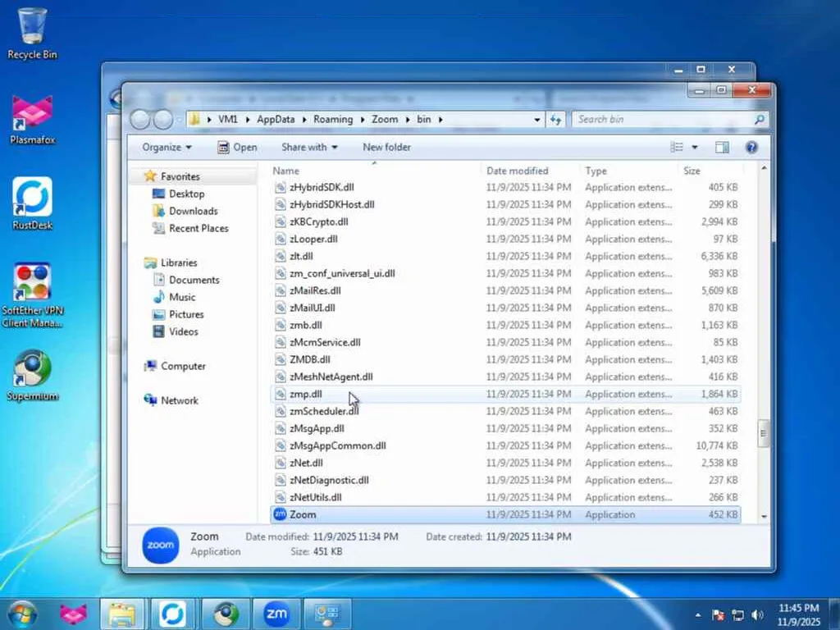Create a New folder
The width and height of the screenshot is (840, 630).
point(387,147)
